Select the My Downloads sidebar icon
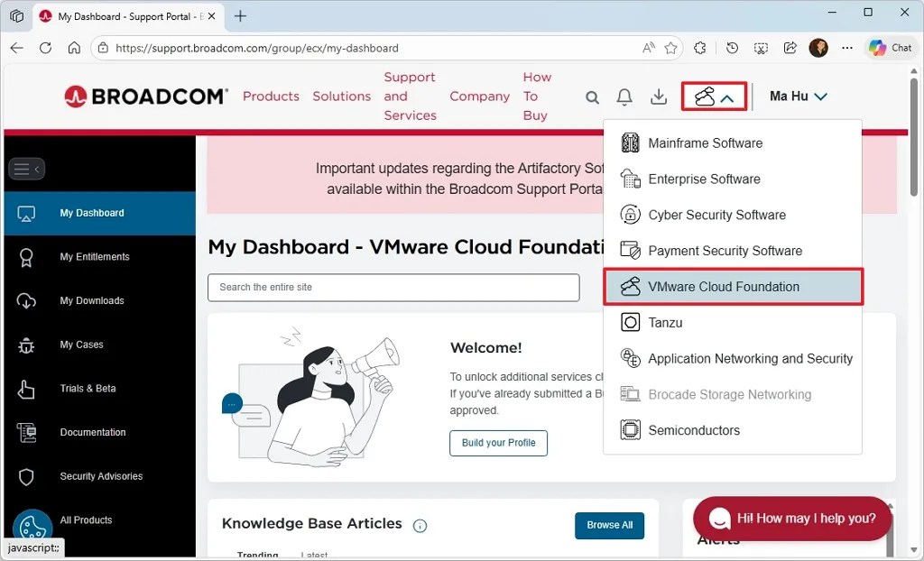 [27, 300]
